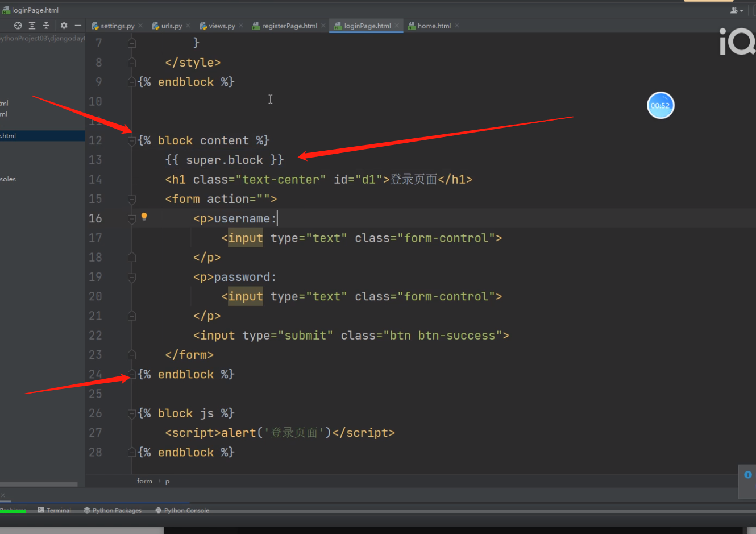Click the blue 00:52 timer bubble
This screenshot has height=534, width=756.
point(661,105)
